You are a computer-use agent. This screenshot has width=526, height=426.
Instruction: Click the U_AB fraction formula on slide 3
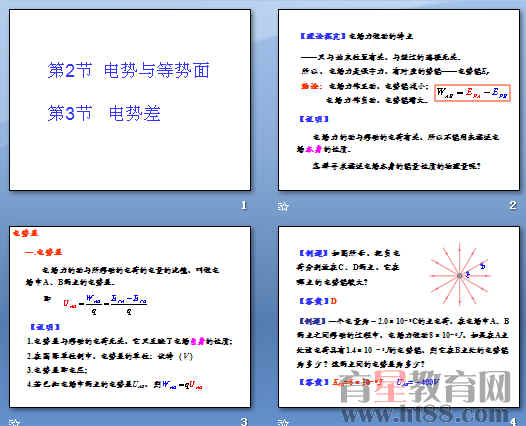pyautogui.click(x=105, y=304)
